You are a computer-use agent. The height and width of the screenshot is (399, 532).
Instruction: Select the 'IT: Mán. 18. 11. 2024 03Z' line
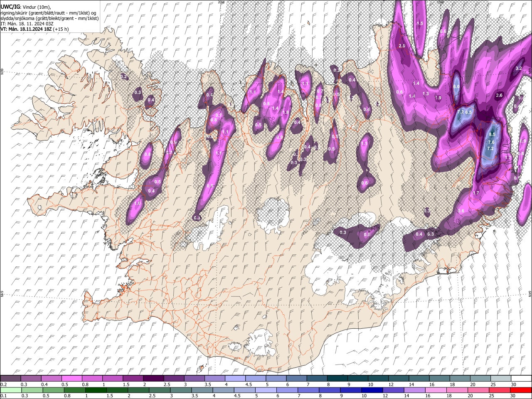pos(27,24)
